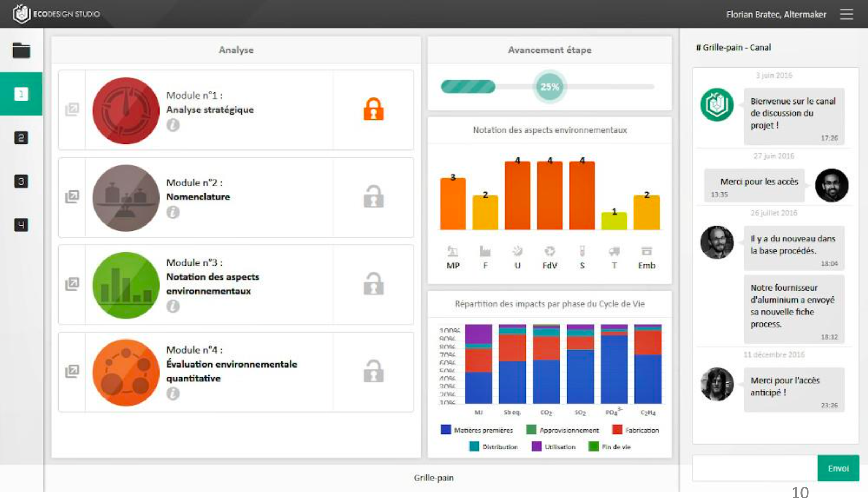The image size is (868, 498).
Task: Click the info icon under Nomenclature
Action: [173, 212]
